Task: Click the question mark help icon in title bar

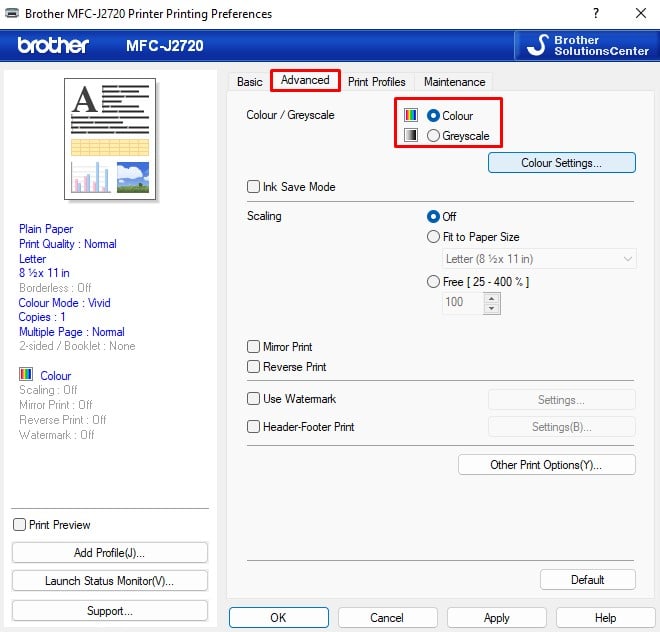Action: [x=596, y=13]
